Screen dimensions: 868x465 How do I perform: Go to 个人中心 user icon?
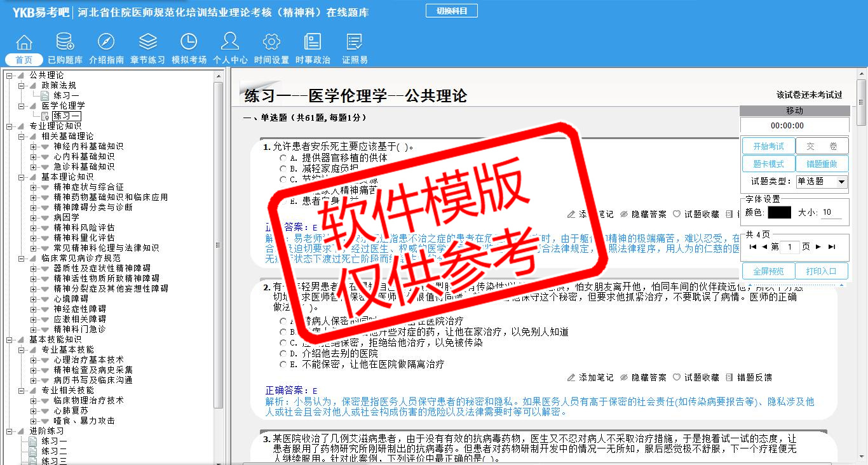click(230, 43)
